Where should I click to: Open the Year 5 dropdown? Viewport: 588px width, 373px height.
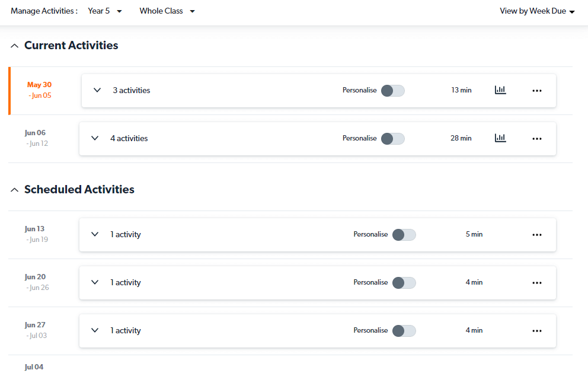[x=105, y=11]
